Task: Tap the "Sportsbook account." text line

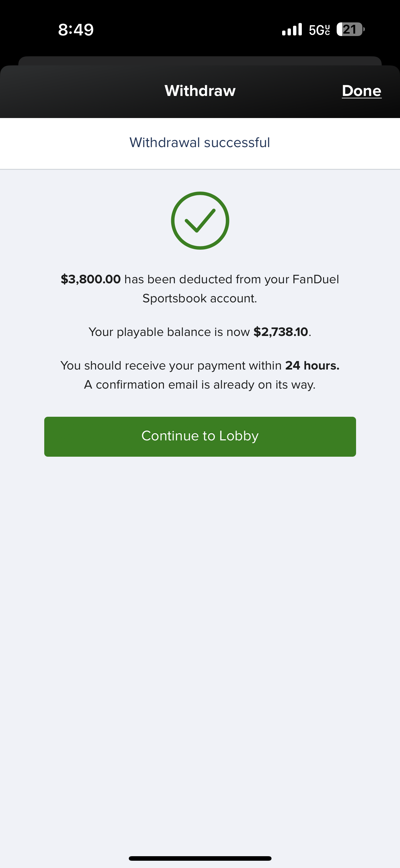Action: (x=200, y=298)
